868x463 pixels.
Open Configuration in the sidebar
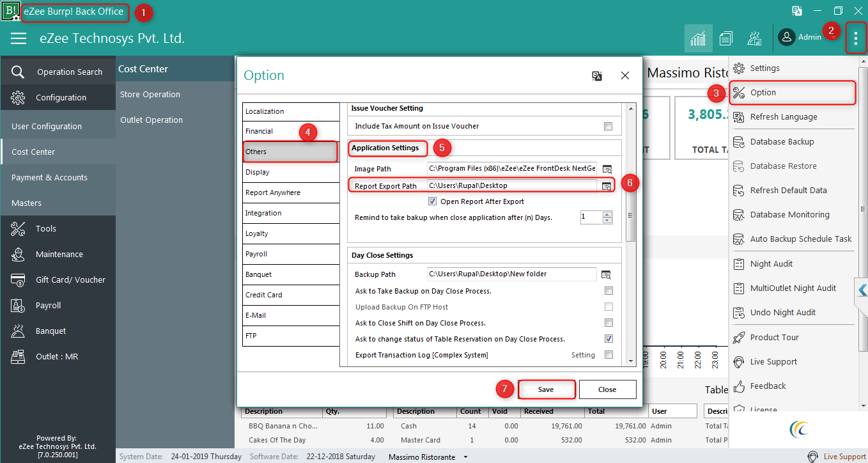coord(58,97)
